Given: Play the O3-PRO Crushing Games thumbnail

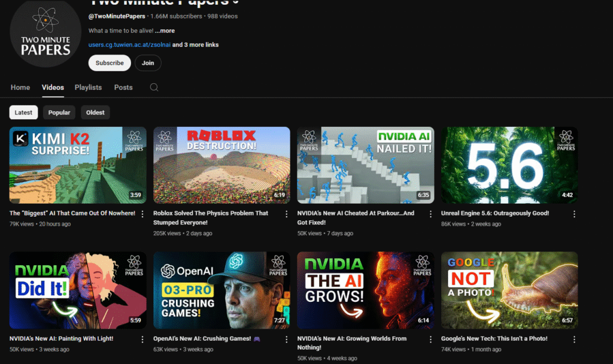Looking at the screenshot, I should [221, 290].
